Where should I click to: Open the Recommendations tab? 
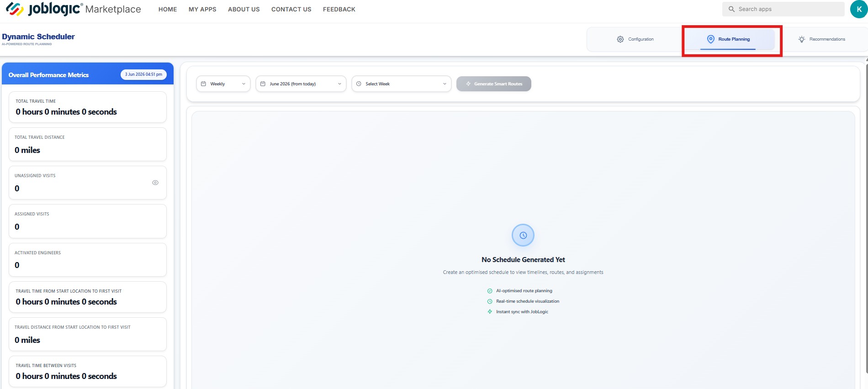(821, 39)
